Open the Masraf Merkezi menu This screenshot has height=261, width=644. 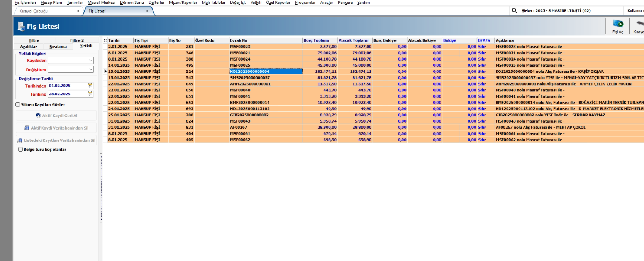pos(101,2)
